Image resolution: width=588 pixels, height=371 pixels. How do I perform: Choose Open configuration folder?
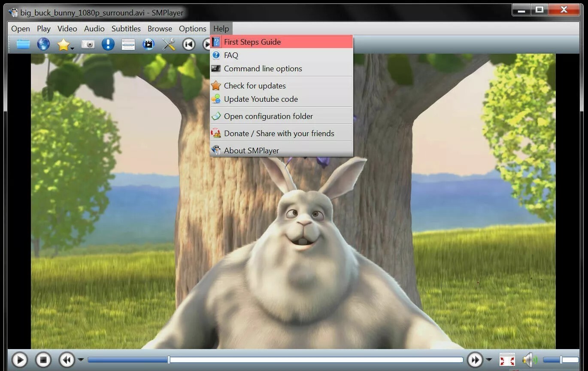click(282, 116)
